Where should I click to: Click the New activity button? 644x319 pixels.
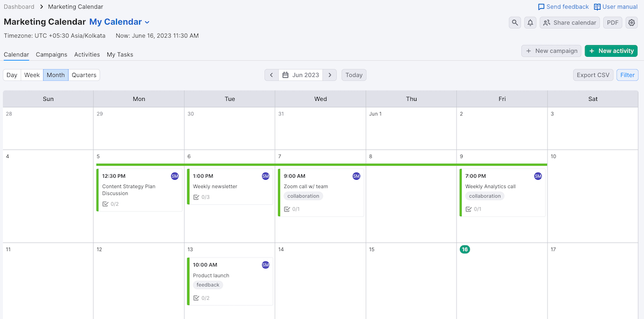click(x=611, y=51)
